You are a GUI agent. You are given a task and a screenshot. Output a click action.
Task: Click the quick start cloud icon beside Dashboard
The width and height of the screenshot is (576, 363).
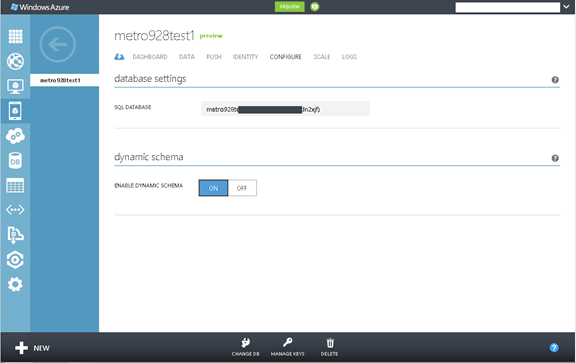(x=119, y=57)
